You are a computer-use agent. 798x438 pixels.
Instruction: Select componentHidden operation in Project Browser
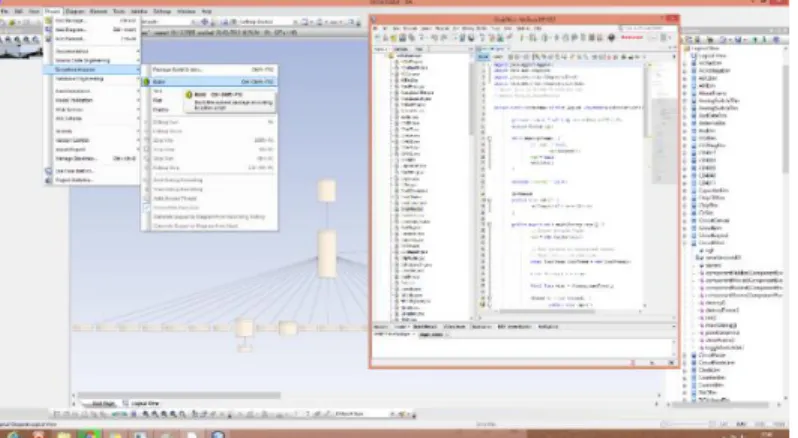coord(744,273)
